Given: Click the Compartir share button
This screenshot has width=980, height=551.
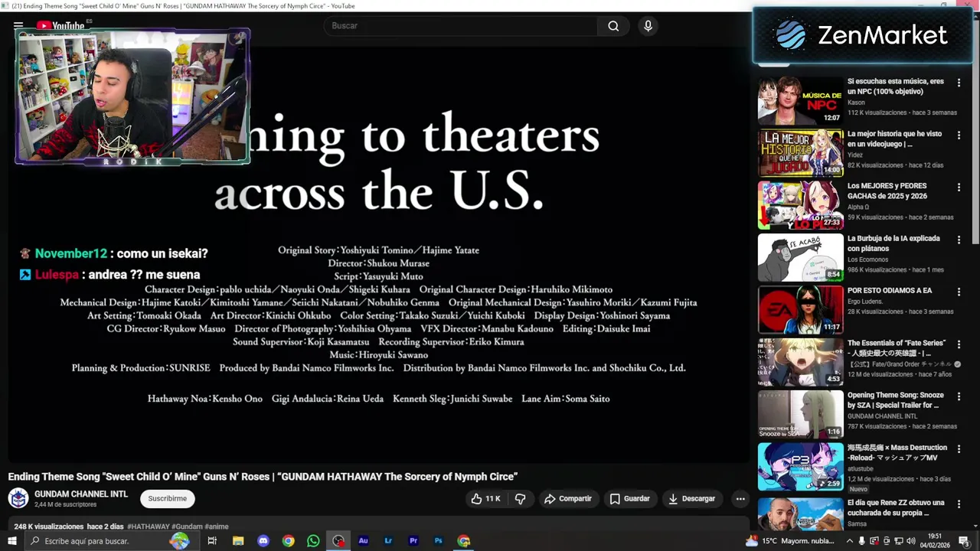Looking at the screenshot, I should [567, 498].
